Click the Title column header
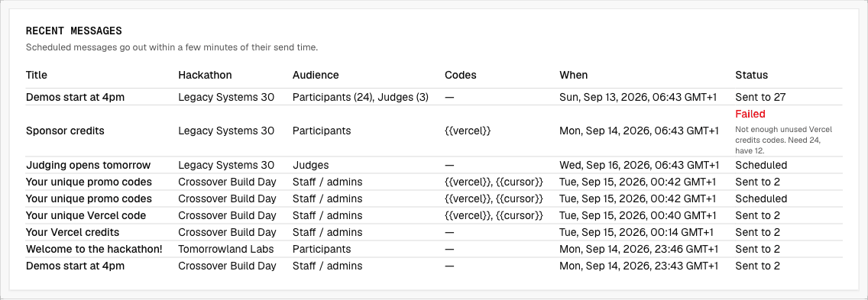This screenshot has width=868, height=300. click(37, 75)
